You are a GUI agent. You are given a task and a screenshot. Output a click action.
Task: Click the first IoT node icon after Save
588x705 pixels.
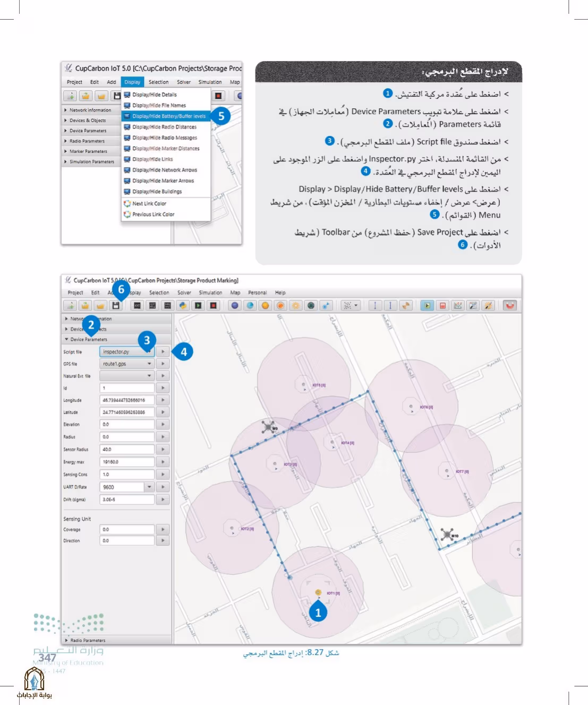tap(137, 305)
